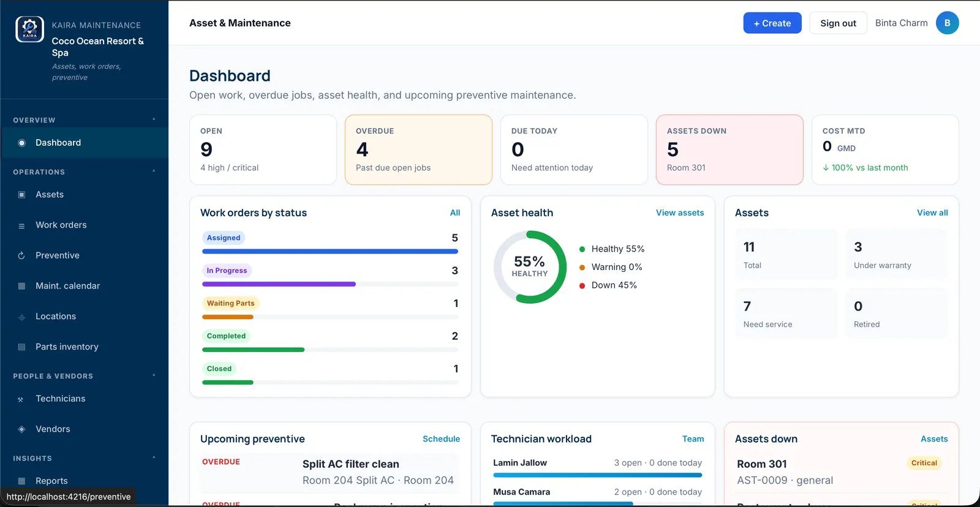Screen dimensions: 980x507
Task: Open the Assets Down stat card
Action: click(729, 150)
